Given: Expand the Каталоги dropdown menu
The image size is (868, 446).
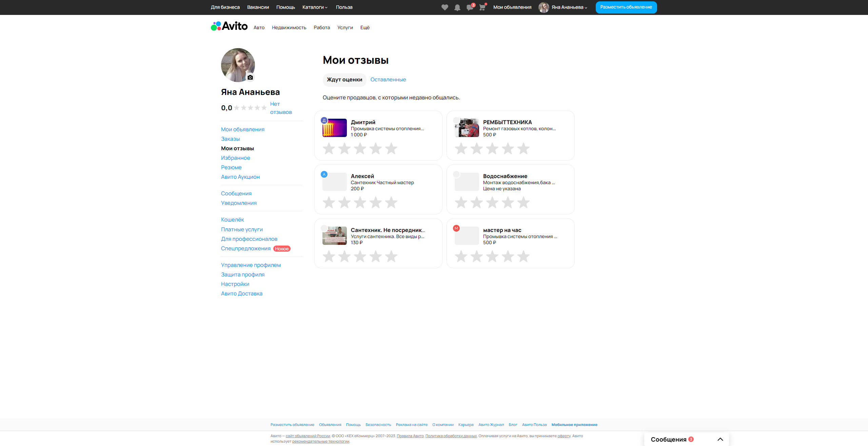Looking at the screenshot, I should pyautogui.click(x=315, y=7).
